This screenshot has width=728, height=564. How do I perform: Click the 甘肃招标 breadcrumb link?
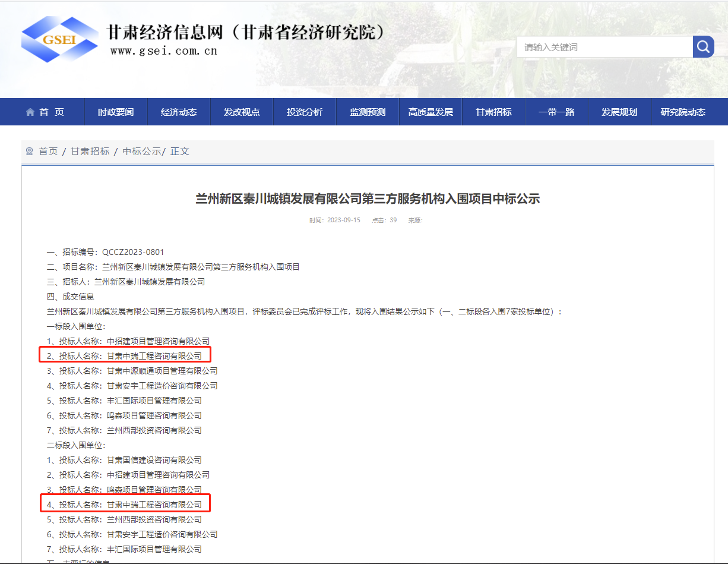pyautogui.click(x=90, y=151)
